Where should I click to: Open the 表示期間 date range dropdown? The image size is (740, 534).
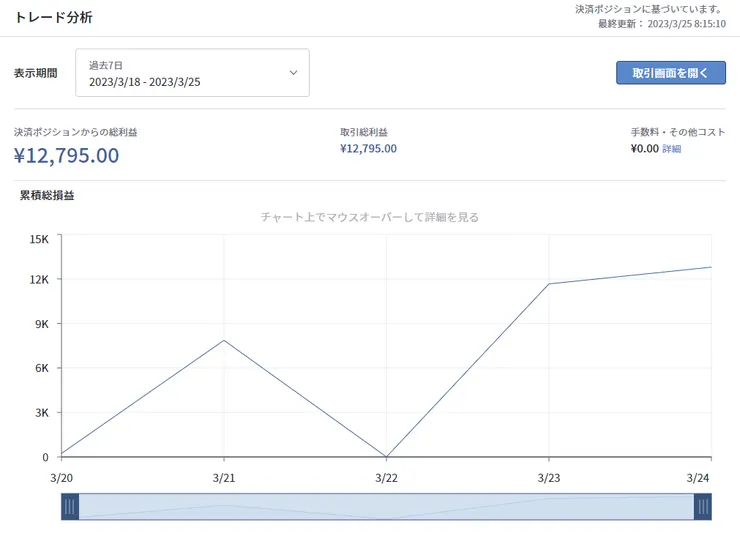point(192,73)
